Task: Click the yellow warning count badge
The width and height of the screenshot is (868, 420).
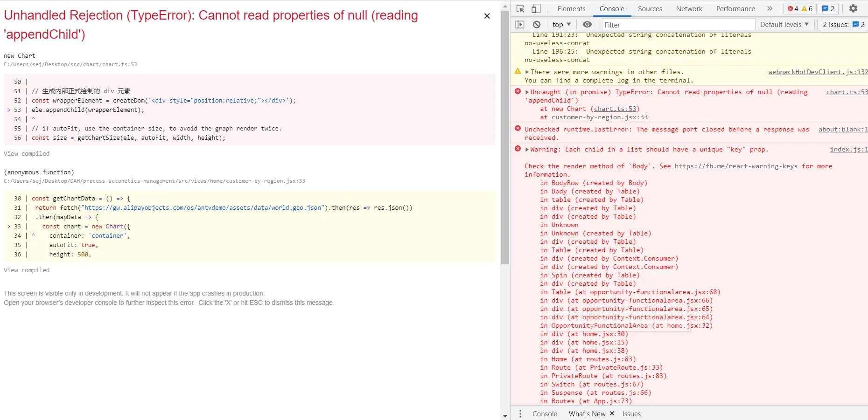Action: pyautogui.click(x=807, y=8)
